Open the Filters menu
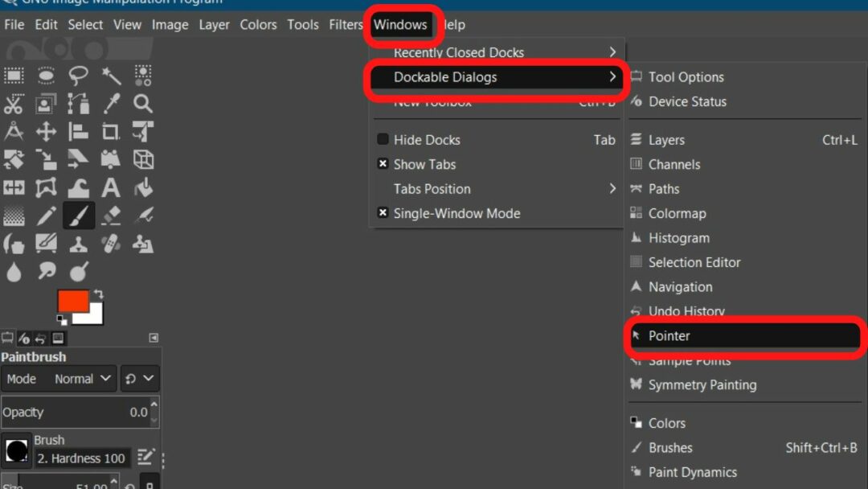This screenshot has width=868, height=489. (346, 25)
